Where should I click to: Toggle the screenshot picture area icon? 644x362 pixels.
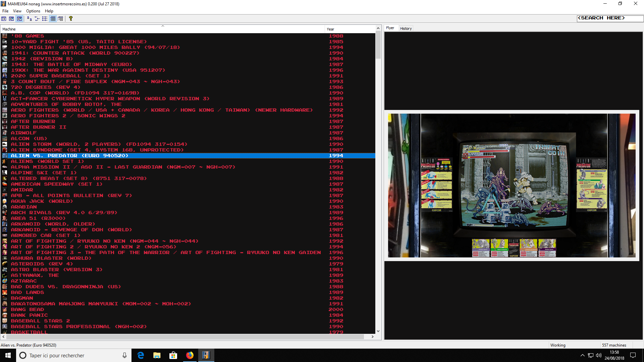click(11, 19)
